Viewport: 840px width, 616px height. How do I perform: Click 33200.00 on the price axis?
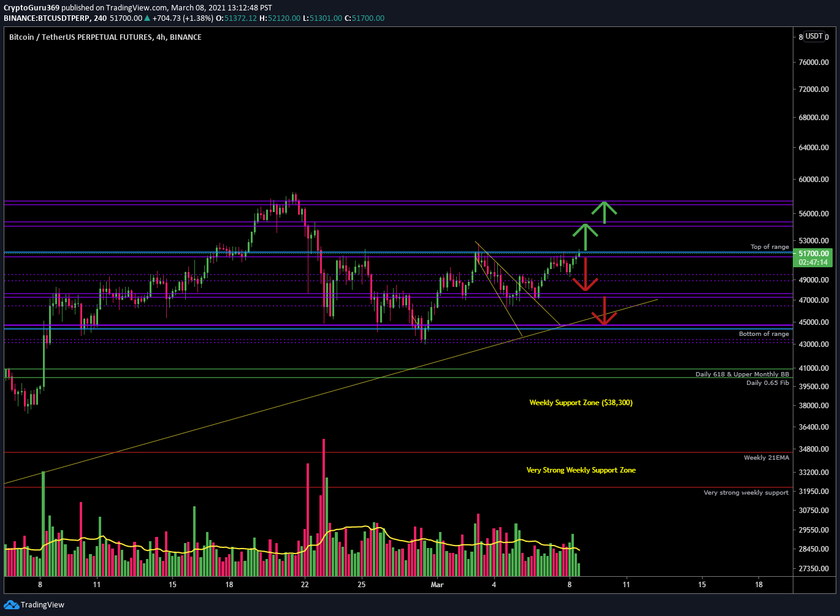point(812,473)
